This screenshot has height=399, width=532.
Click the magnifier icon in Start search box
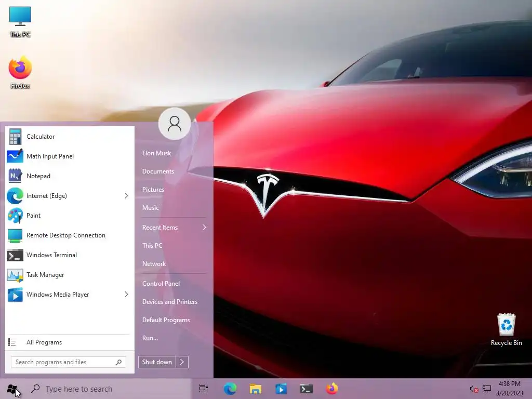click(x=119, y=362)
